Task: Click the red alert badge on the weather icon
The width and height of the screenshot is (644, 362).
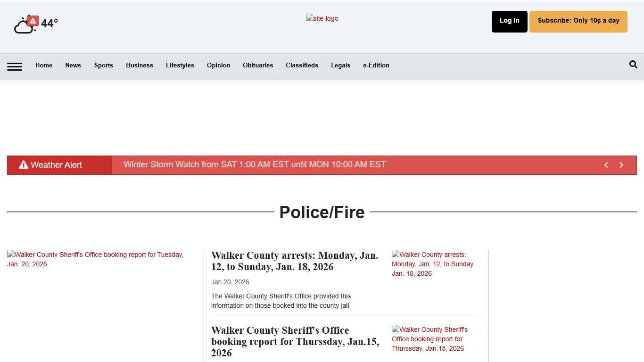Action: 32,21
